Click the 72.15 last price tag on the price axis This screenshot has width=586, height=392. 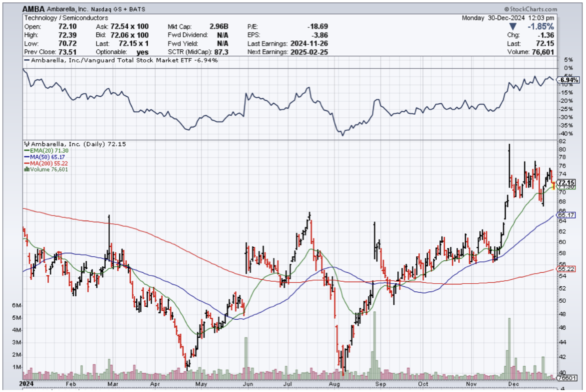pyautogui.click(x=567, y=183)
